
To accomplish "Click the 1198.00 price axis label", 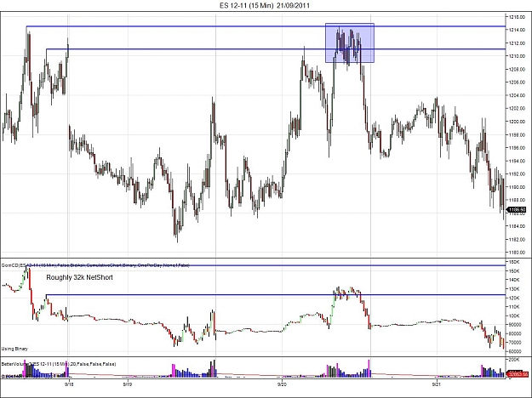I will click(x=517, y=134).
